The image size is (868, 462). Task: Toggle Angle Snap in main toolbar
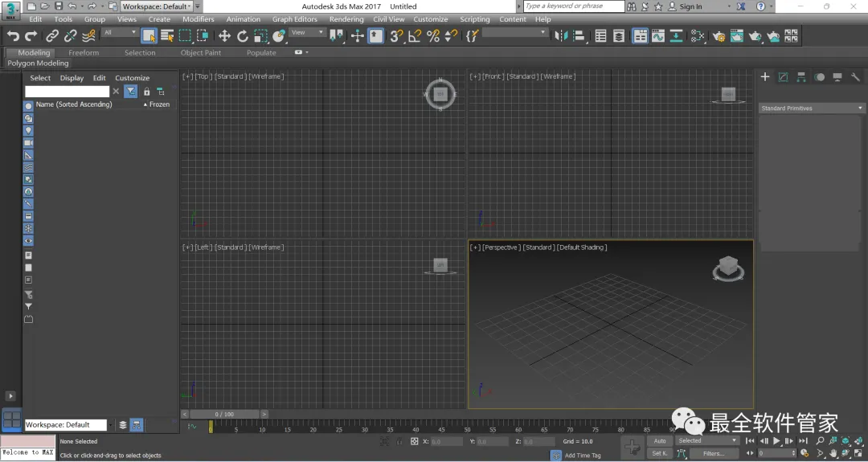pyautogui.click(x=415, y=36)
